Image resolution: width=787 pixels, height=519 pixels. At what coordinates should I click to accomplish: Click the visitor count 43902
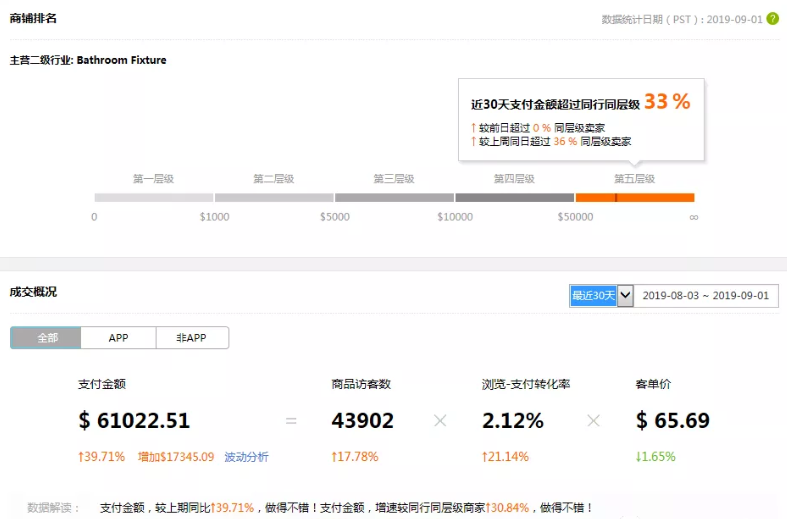pyautogui.click(x=362, y=421)
